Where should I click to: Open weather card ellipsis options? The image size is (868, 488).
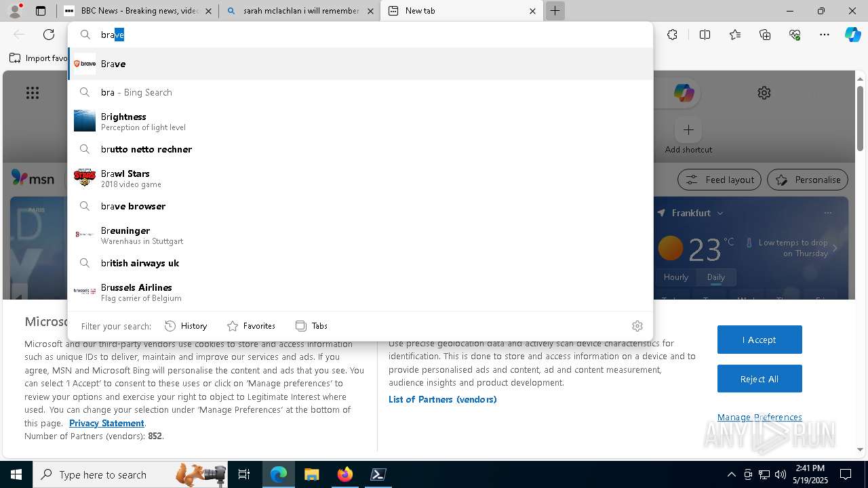tap(827, 213)
